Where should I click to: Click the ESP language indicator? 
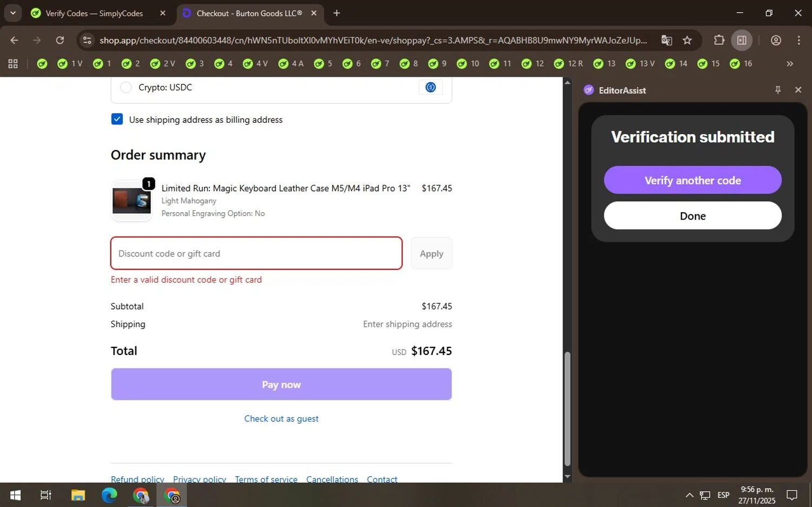tap(723, 495)
